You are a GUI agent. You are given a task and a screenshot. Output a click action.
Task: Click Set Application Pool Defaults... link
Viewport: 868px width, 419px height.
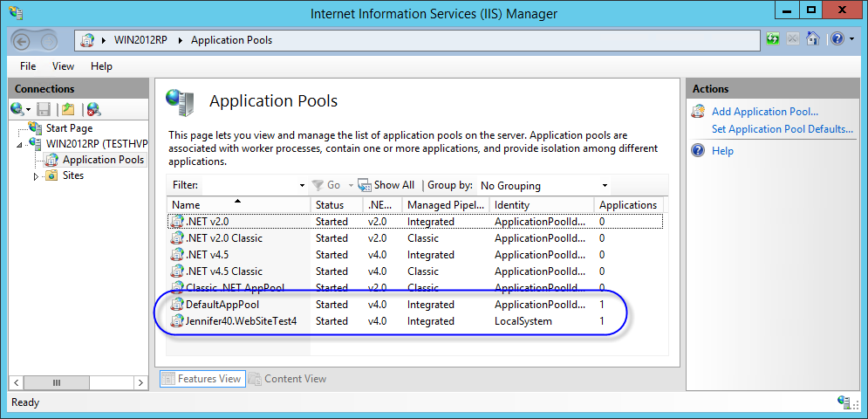coord(783,129)
